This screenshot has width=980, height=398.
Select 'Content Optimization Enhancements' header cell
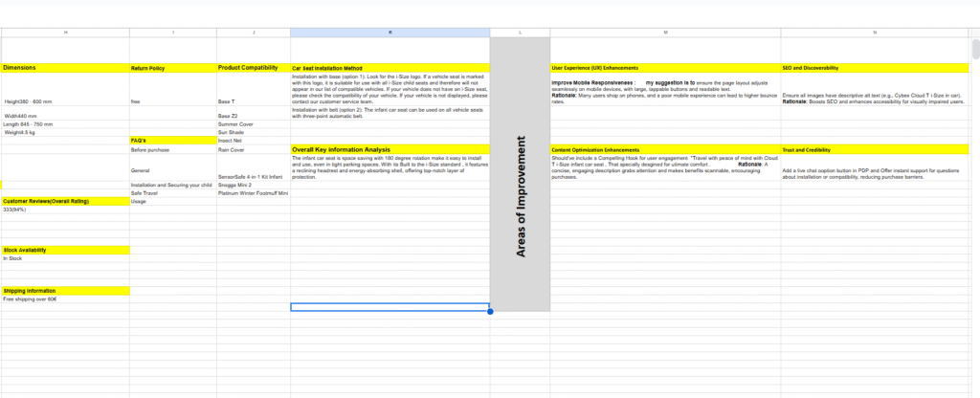[665, 150]
